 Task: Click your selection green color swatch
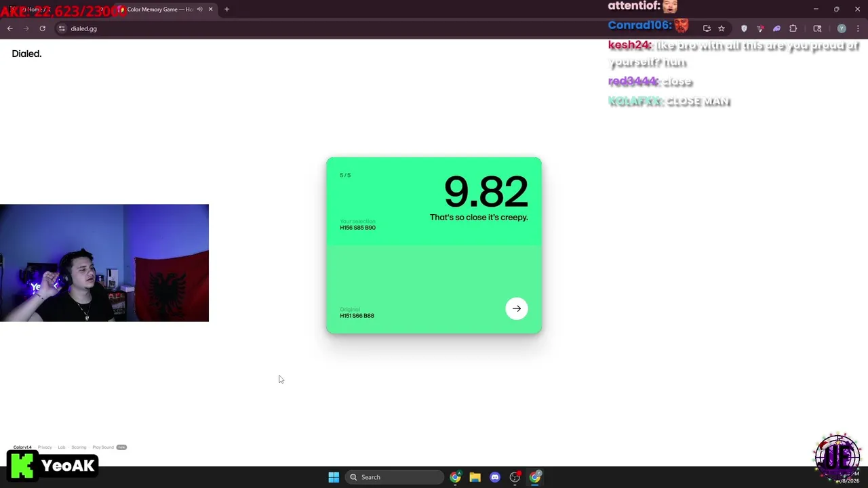click(x=434, y=201)
